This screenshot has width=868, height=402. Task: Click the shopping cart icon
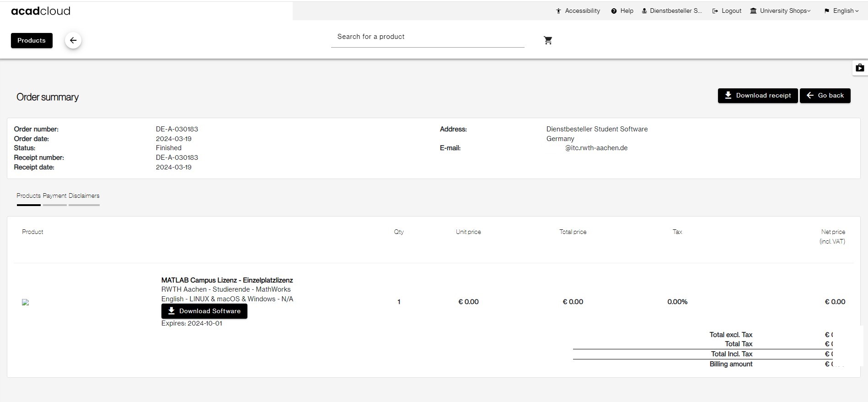tap(548, 40)
